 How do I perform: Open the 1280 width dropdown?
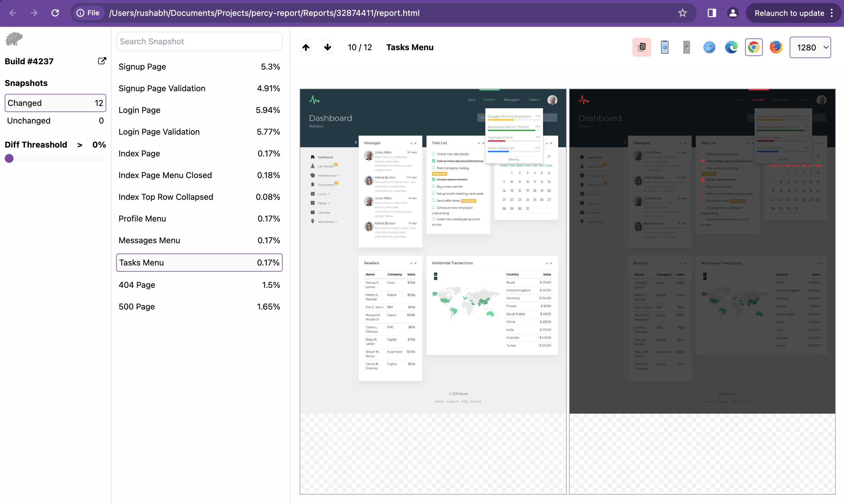810,47
